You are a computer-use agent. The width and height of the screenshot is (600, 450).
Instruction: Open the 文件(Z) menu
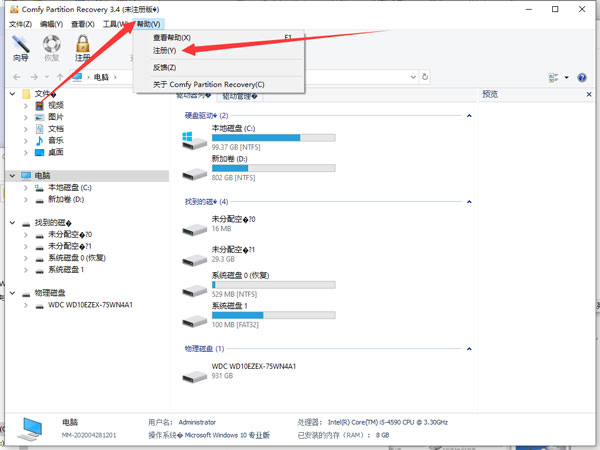(x=20, y=24)
